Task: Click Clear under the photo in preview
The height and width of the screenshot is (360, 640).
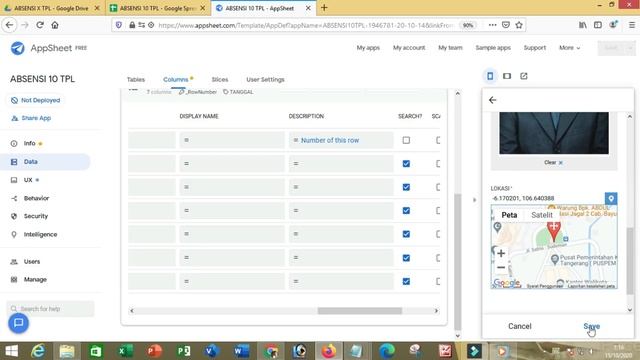Action: (553, 162)
